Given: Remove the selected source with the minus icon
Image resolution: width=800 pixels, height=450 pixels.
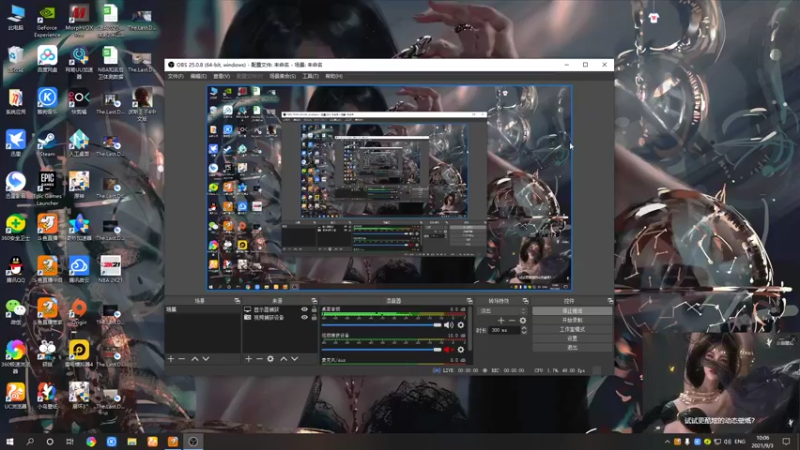Looking at the screenshot, I should tap(259, 359).
